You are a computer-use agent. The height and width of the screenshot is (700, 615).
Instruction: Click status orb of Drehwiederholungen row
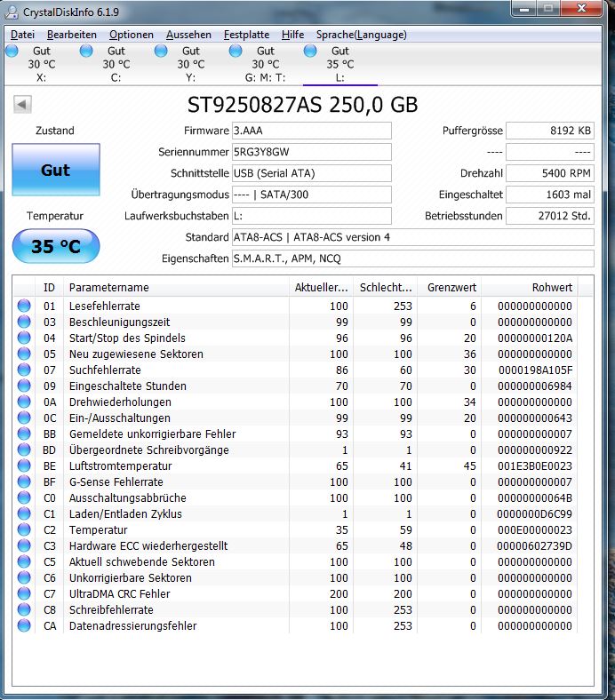click(x=24, y=402)
